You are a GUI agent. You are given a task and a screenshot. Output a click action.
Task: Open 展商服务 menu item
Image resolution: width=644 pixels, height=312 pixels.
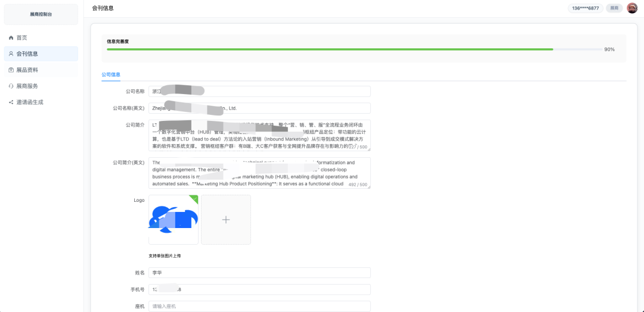tap(41, 86)
